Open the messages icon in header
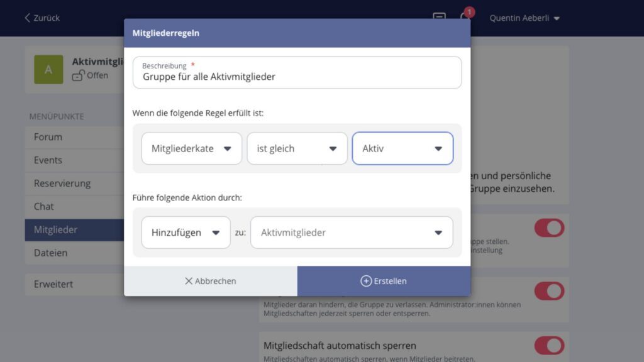Viewport: 644px width, 362px height. coord(439,18)
